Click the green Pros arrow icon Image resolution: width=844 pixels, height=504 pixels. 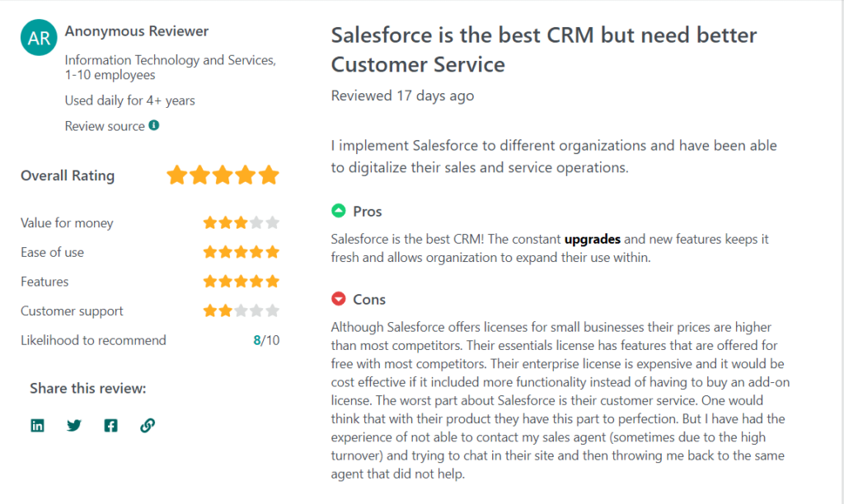click(x=339, y=211)
